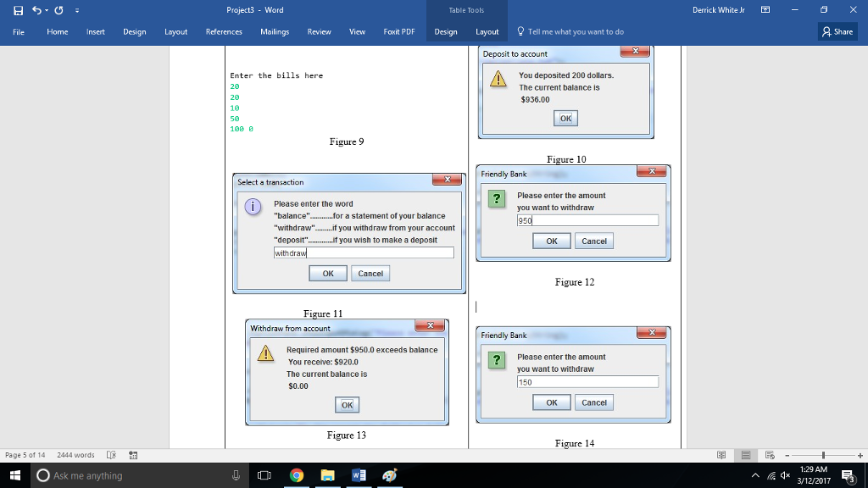Toggle the muted volume tray icon
This screenshot has width=868, height=488.
tap(786, 475)
